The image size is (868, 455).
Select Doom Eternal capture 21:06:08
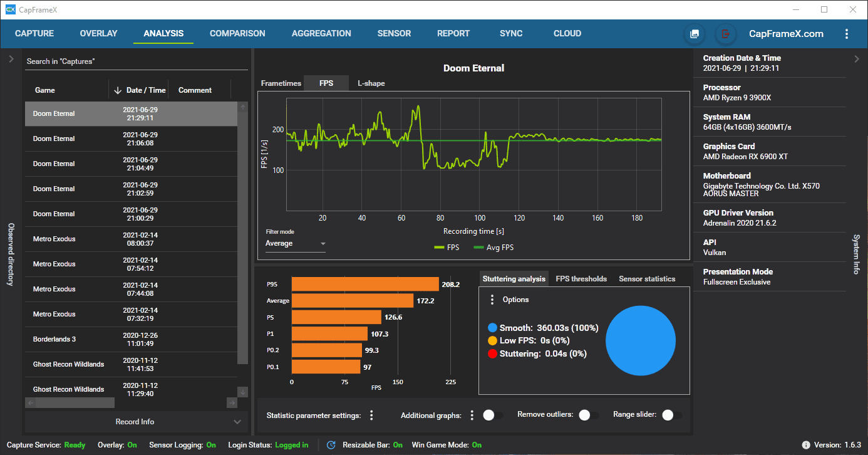[132, 139]
